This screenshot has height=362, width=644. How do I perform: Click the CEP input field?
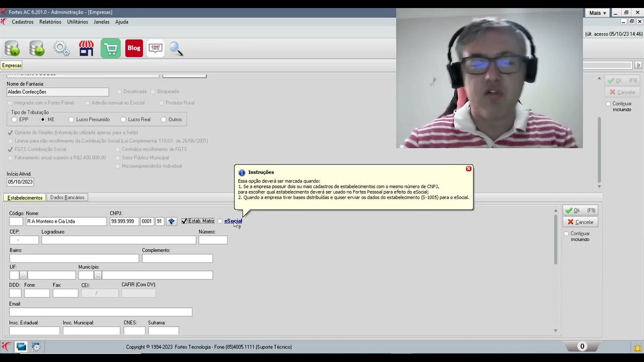[x=24, y=240]
